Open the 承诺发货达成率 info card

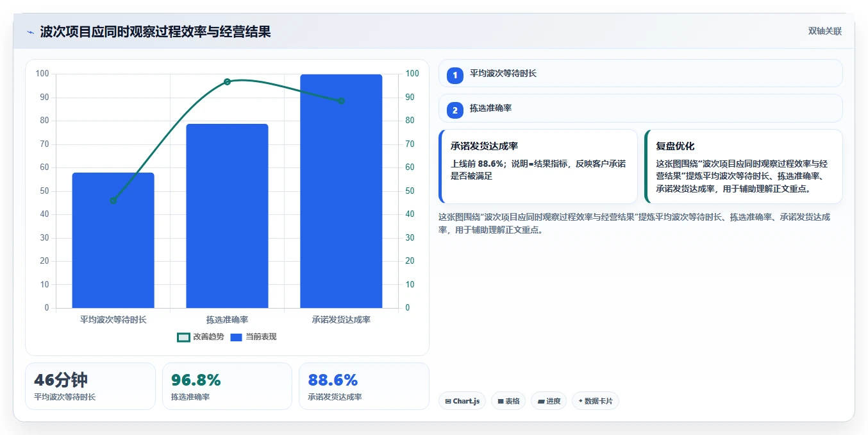coord(538,166)
